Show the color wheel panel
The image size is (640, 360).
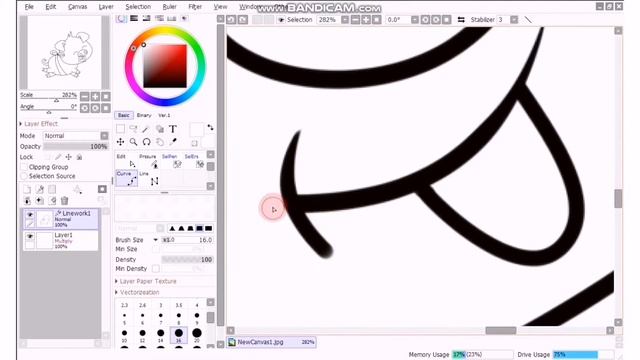121,18
